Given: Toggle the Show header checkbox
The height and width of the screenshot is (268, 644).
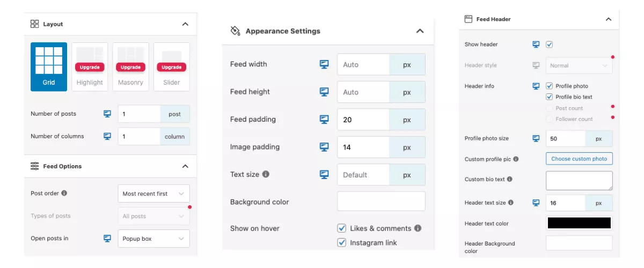Looking at the screenshot, I should click(550, 44).
